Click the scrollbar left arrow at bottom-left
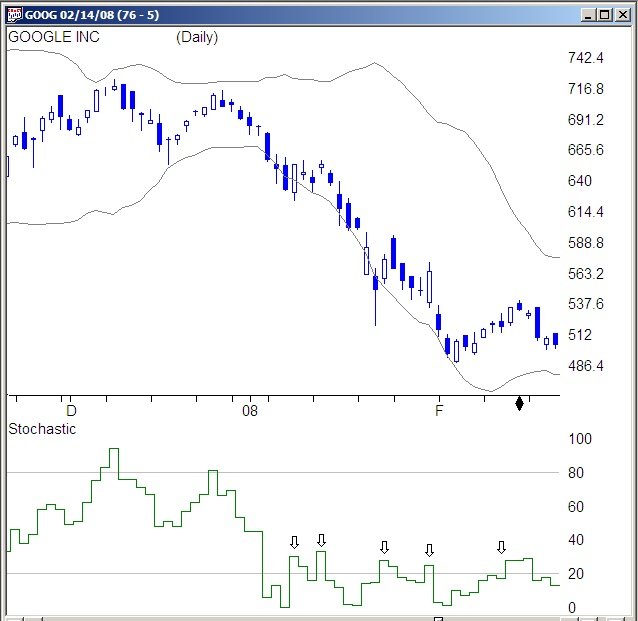This screenshot has width=638, height=621. tap(12, 618)
